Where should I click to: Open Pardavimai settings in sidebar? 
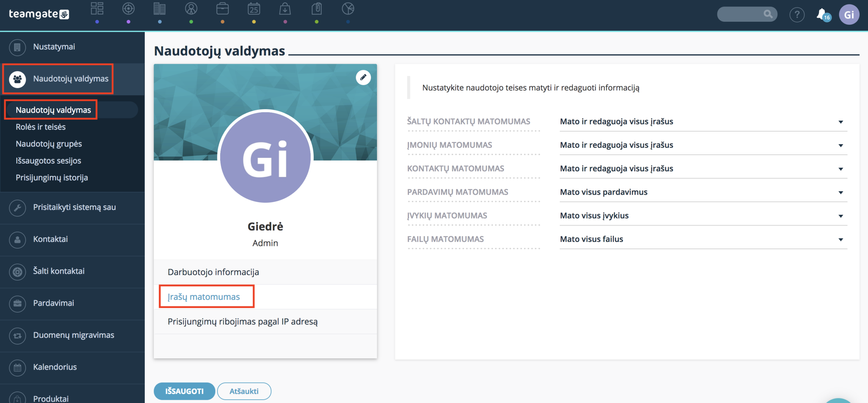click(72, 304)
